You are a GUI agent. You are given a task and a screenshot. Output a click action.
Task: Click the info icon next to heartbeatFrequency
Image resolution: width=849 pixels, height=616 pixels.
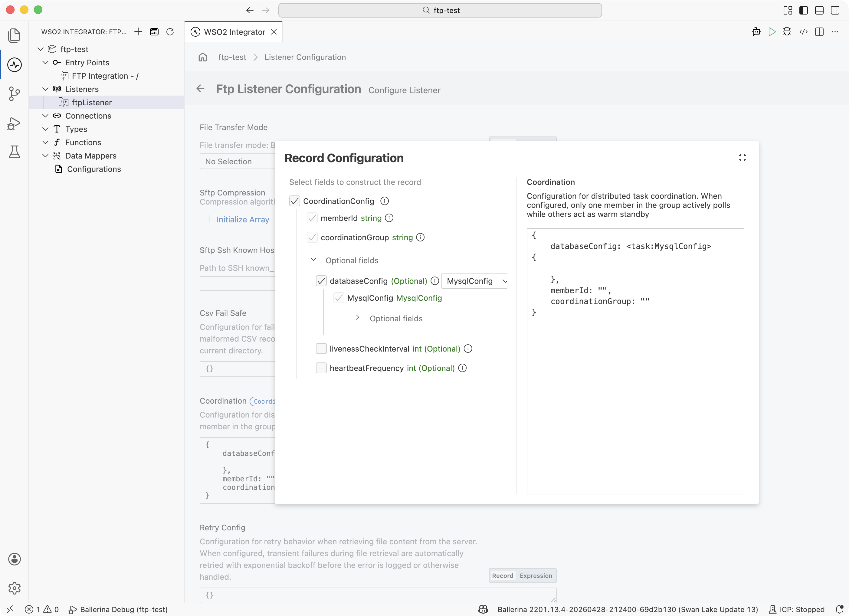(x=462, y=368)
